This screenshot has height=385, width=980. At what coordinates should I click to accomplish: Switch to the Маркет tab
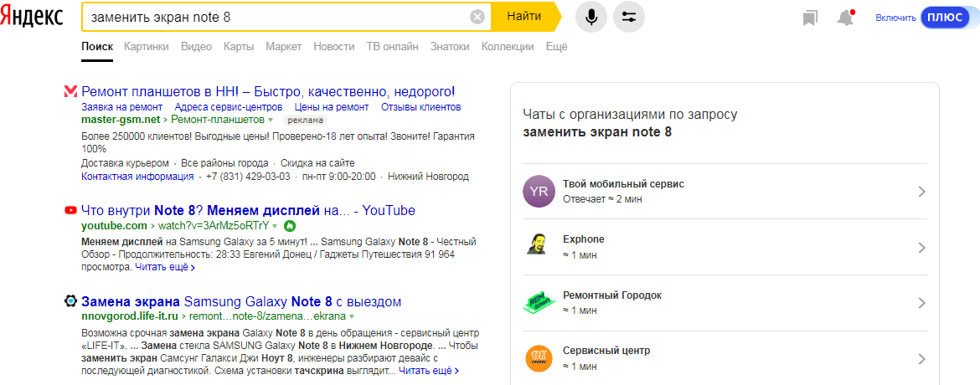tap(283, 47)
